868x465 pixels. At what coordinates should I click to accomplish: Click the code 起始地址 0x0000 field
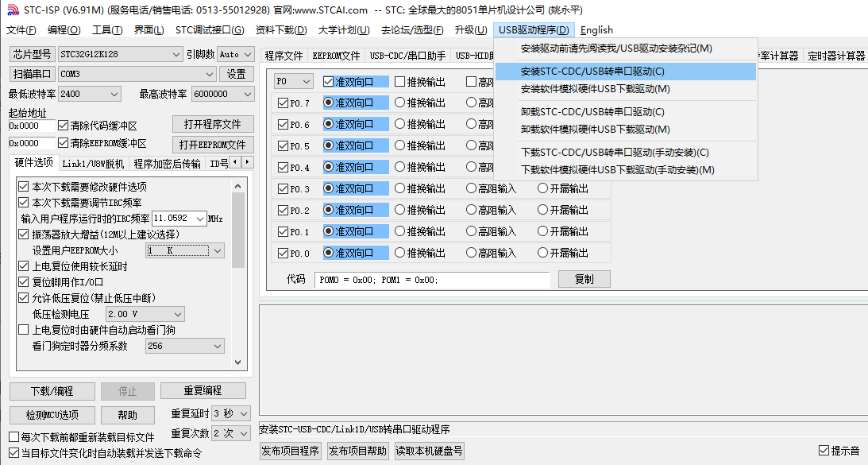32,126
